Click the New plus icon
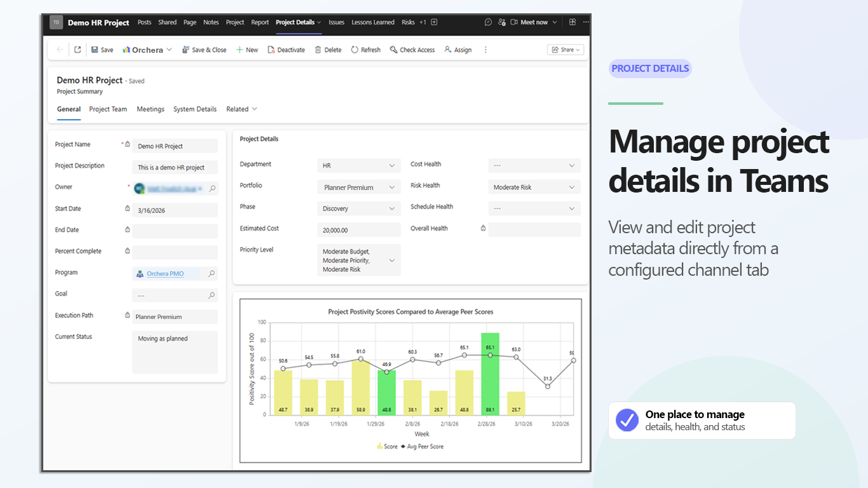 (x=240, y=50)
